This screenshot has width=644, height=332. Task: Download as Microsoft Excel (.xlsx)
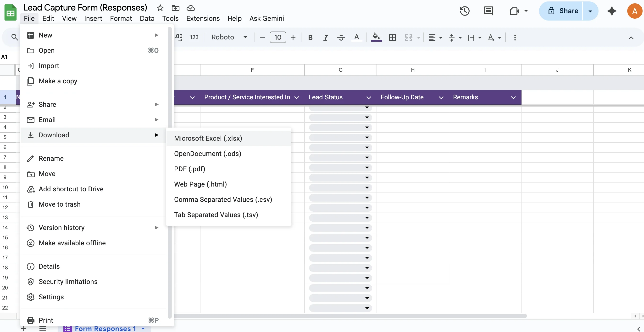208,138
